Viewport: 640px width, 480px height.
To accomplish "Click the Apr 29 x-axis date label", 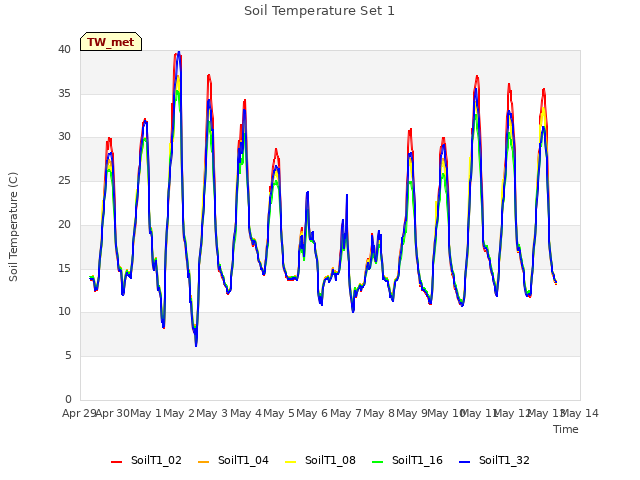I will pyautogui.click(x=79, y=413).
